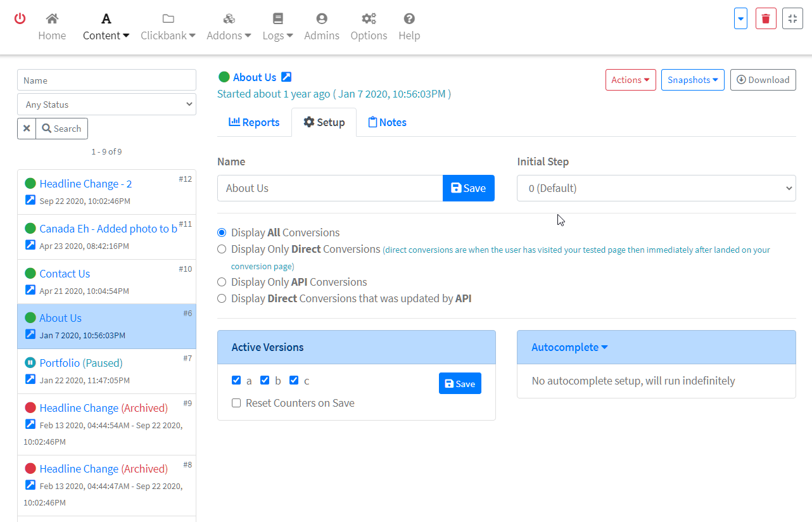Click the red trash icon in header

pyautogui.click(x=766, y=18)
